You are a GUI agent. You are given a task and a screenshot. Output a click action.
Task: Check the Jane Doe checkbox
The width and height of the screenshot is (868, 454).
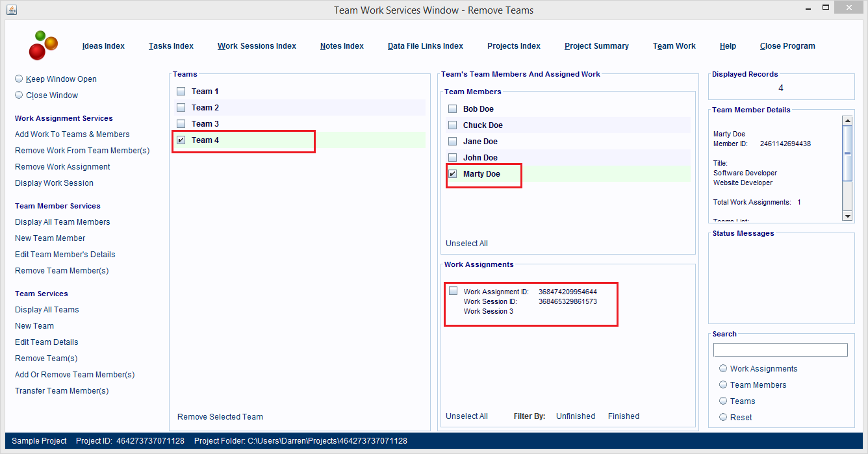453,142
